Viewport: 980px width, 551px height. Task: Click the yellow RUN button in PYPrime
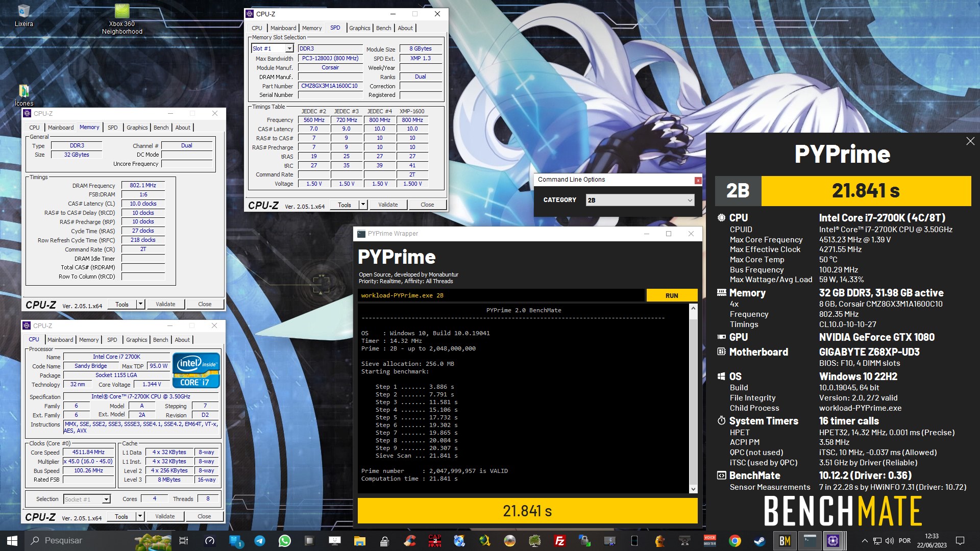672,295
